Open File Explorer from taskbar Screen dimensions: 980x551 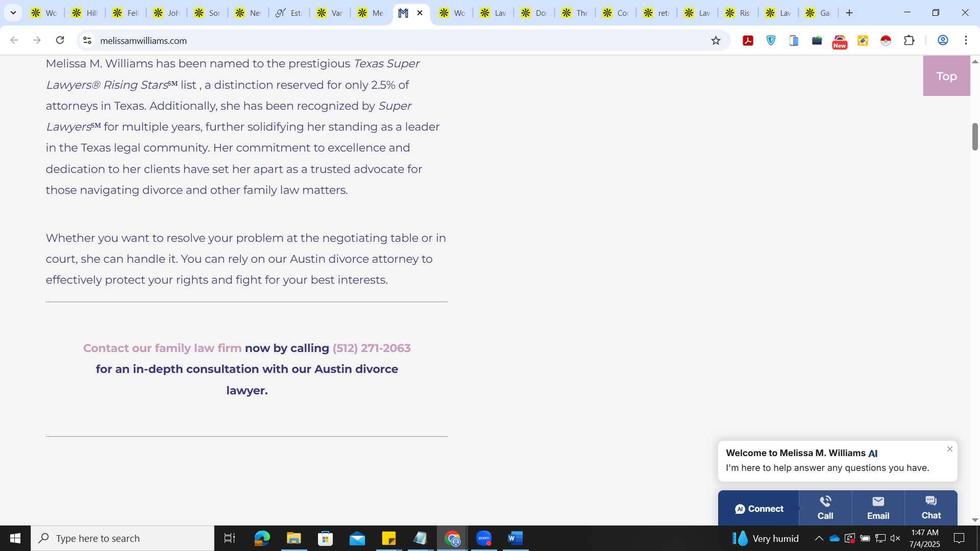coord(293,538)
